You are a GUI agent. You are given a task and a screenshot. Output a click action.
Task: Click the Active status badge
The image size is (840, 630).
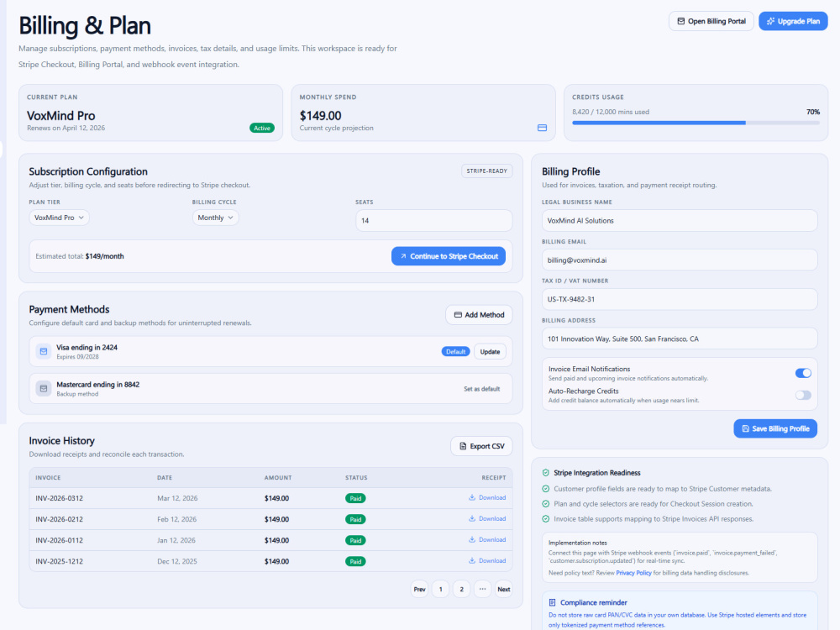tap(262, 128)
